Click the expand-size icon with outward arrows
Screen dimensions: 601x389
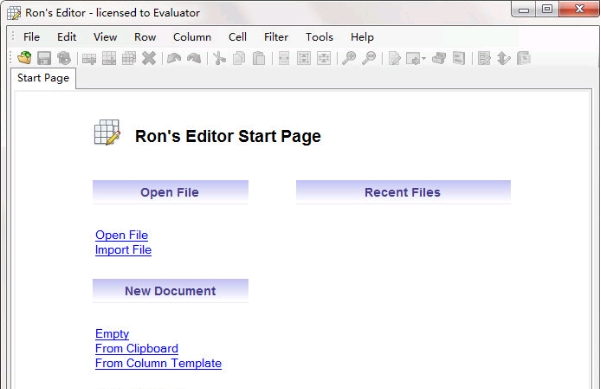(x=304, y=58)
